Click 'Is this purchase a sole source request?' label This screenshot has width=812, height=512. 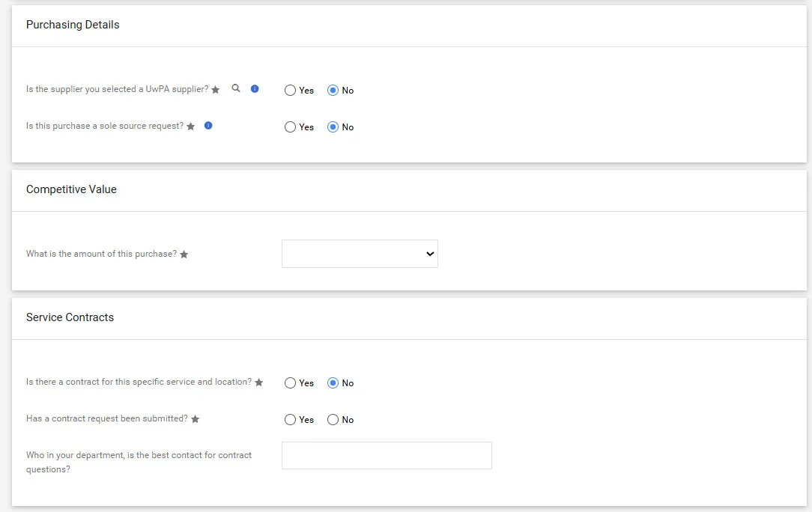click(x=105, y=126)
